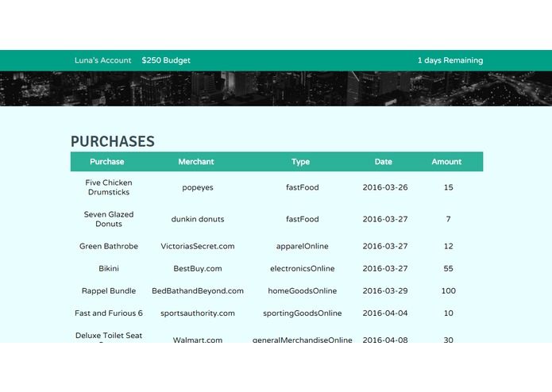The height and width of the screenshot is (392, 552).
Task: Click fastFood type in dunkin donuts row
Action: [302, 219]
